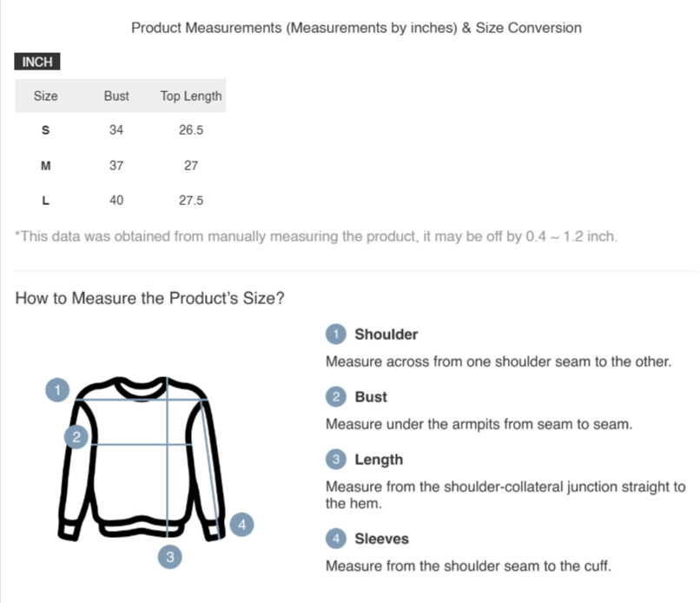Click the number 3 badge beside Length
The height and width of the screenshot is (603, 700).
click(336, 460)
